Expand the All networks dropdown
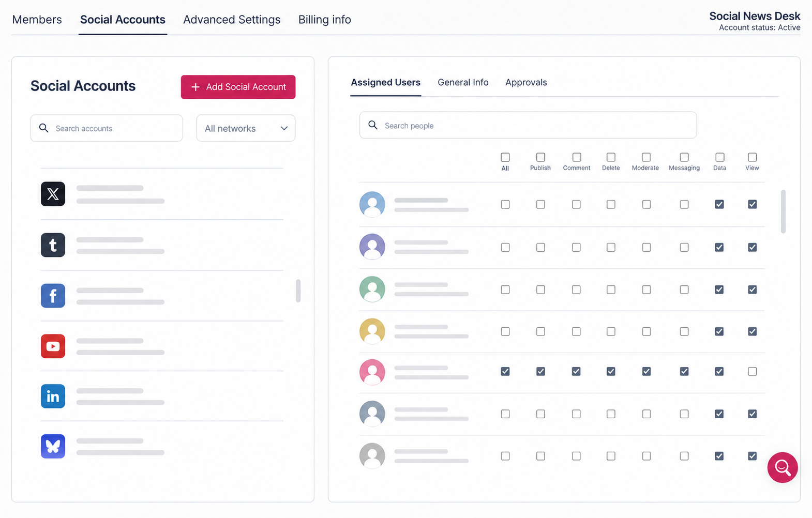The height and width of the screenshot is (518, 812). pyautogui.click(x=246, y=128)
